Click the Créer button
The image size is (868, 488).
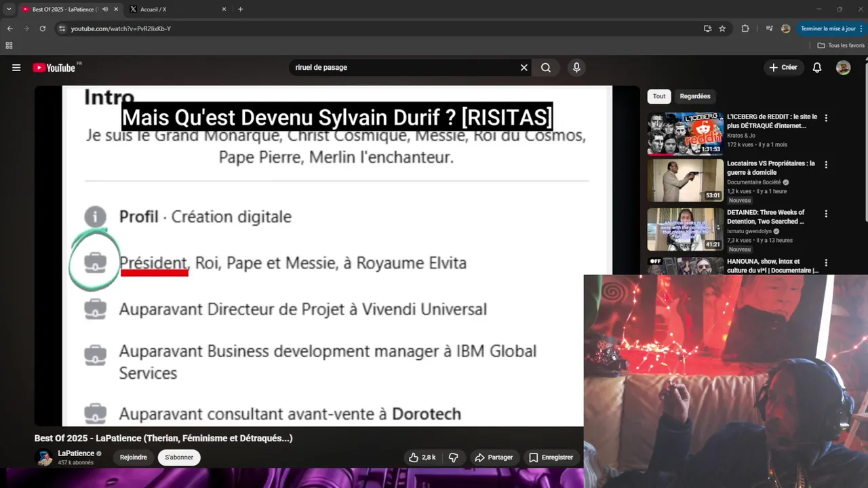[783, 68]
